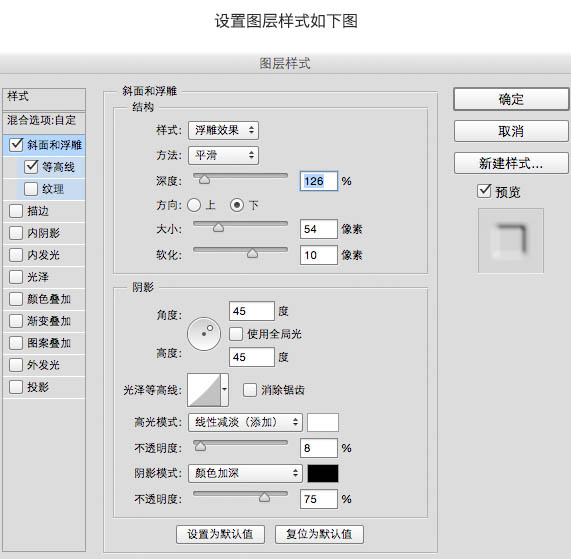571x559 pixels.
Task: Click shadow opacity field showing 75
Action: click(x=319, y=499)
